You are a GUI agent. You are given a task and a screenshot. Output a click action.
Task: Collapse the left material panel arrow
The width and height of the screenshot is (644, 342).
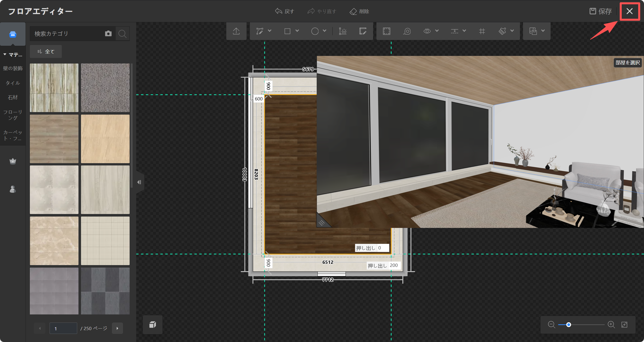click(139, 182)
